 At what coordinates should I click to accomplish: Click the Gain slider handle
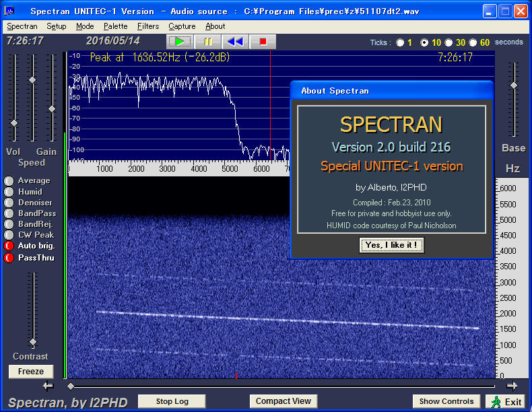click(52, 109)
